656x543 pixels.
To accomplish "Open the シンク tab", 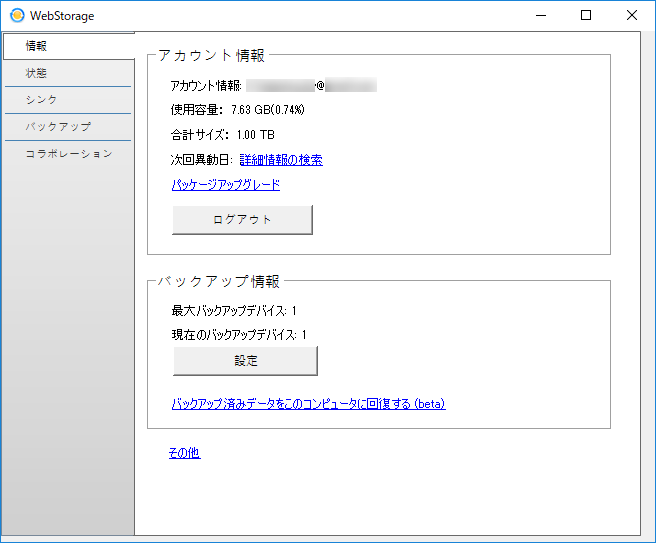I will point(68,100).
